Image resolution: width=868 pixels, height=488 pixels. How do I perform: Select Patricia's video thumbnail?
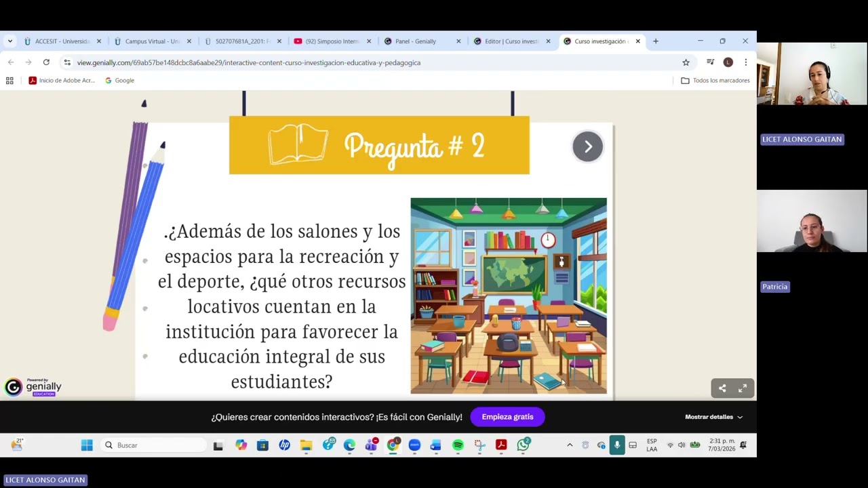pos(812,221)
